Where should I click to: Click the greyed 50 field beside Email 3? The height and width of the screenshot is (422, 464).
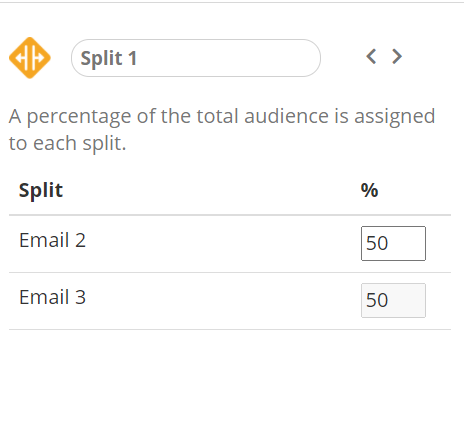[393, 300]
